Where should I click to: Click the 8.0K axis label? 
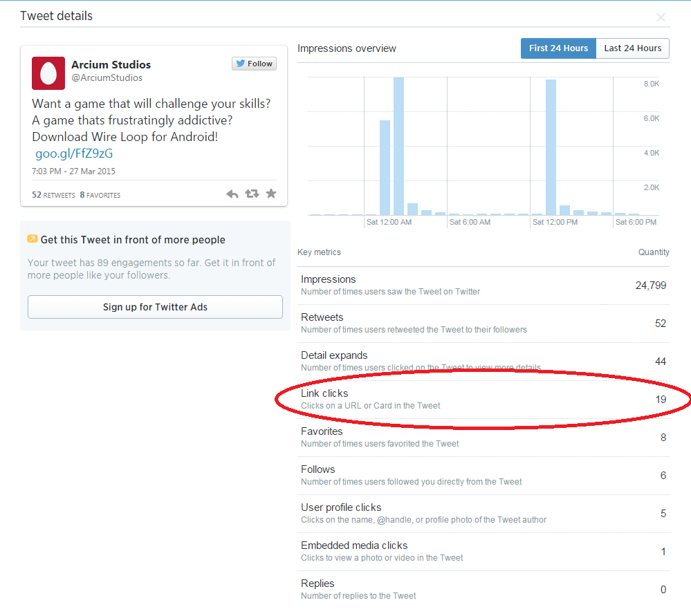coord(652,84)
